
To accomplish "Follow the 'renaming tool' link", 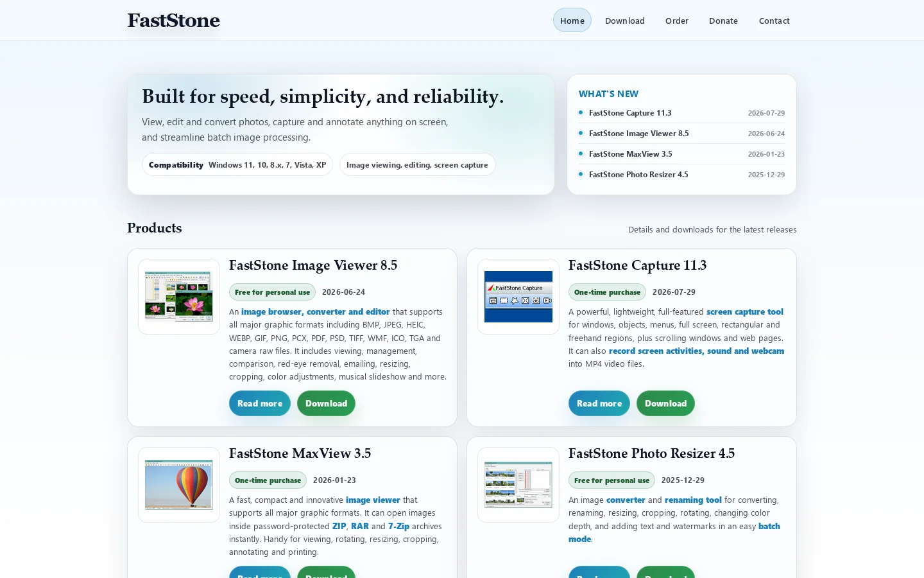I will 693,500.
